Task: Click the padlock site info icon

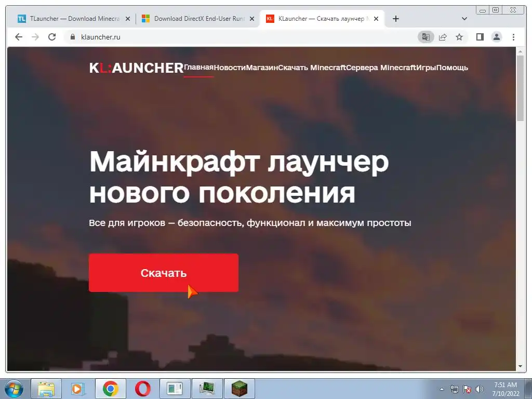Action: tap(72, 37)
